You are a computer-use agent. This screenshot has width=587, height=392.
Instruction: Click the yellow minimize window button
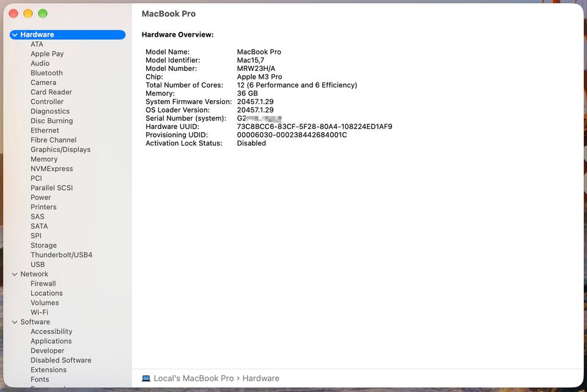tap(28, 14)
